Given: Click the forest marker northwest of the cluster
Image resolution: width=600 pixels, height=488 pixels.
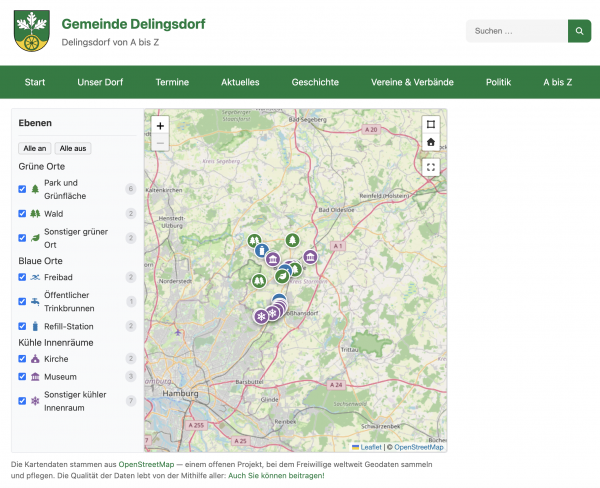Looking at the screenshot, I should pyautogui.click(x=254, y=241).
